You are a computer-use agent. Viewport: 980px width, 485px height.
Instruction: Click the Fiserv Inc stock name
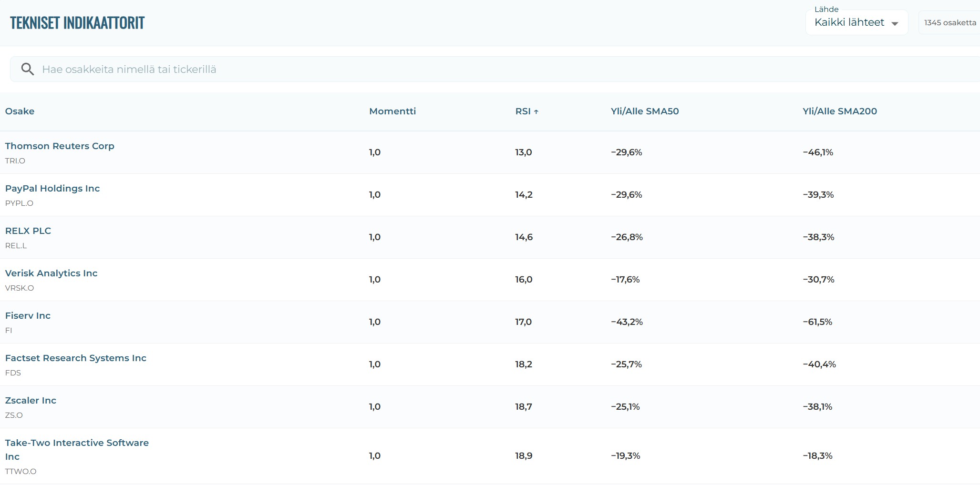pos(28,316)
